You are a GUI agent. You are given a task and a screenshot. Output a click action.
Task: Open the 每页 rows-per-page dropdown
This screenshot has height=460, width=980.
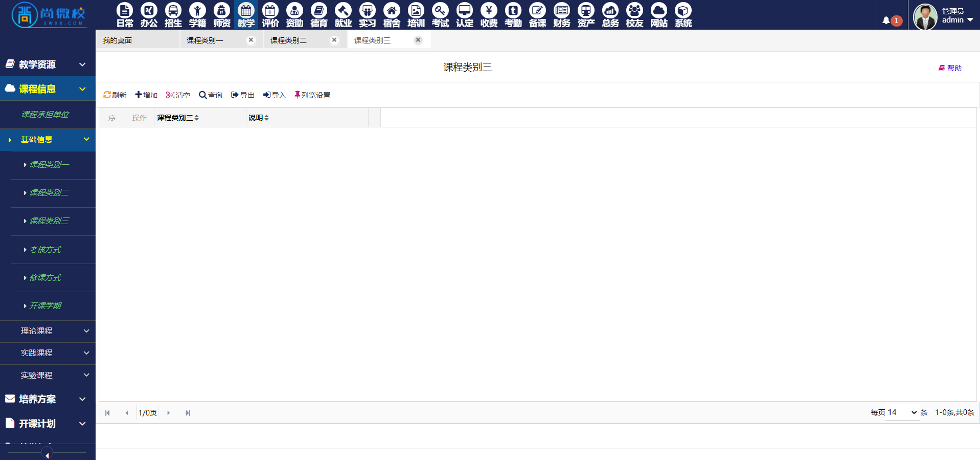[902, 412]
